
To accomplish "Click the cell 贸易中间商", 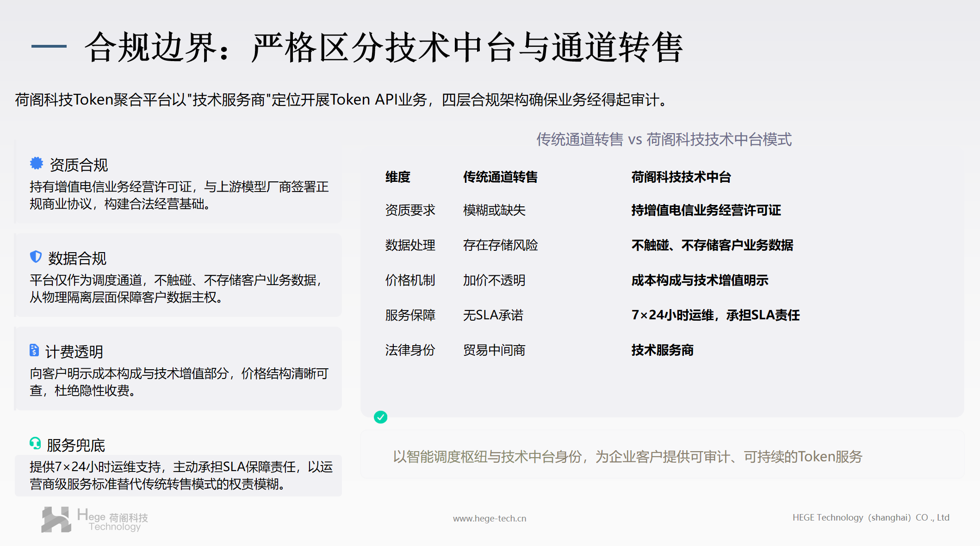I will click(494, 350).
